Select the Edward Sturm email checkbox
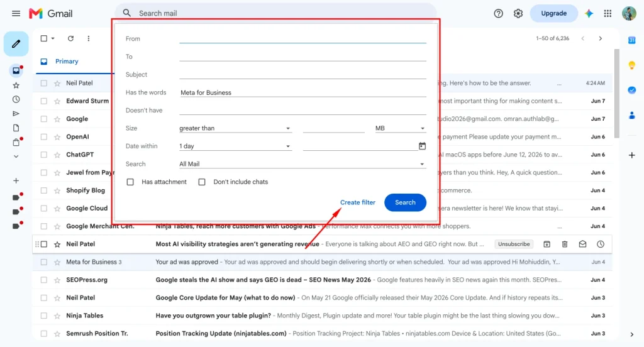This screenshot has width=644, height=347. 44,101
